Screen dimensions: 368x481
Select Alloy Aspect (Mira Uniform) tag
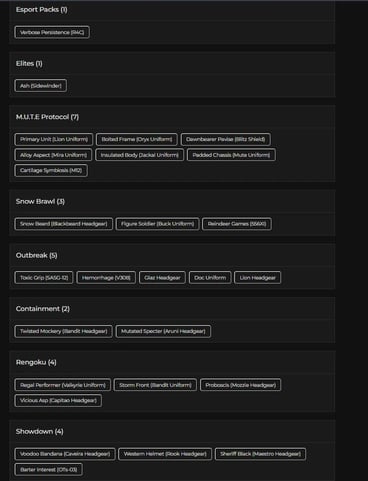point(53,155)
